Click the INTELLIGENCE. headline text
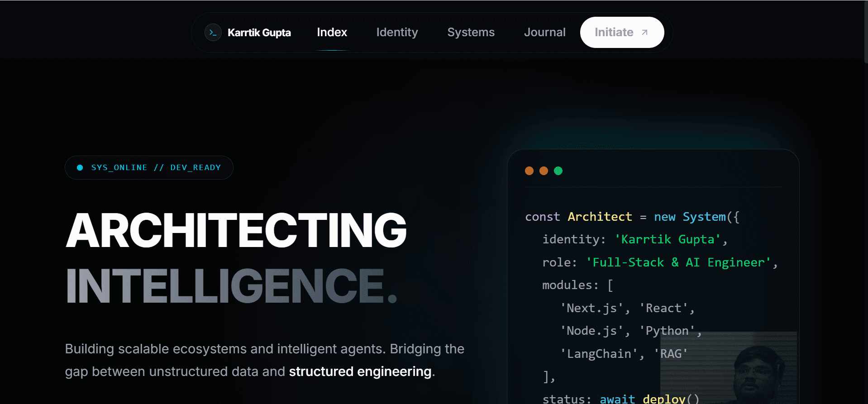868x404 pixels. [x=232, y=286]
